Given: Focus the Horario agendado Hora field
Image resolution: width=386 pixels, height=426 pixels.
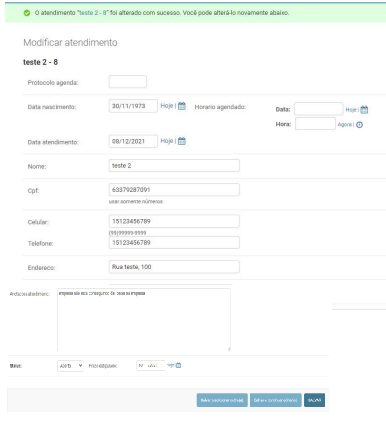Looking at the screenshot, I should (x=315, y=124).
